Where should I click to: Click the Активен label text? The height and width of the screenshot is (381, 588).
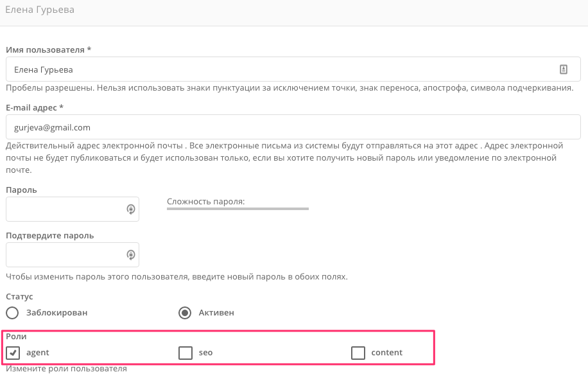(x=216, y=313)
